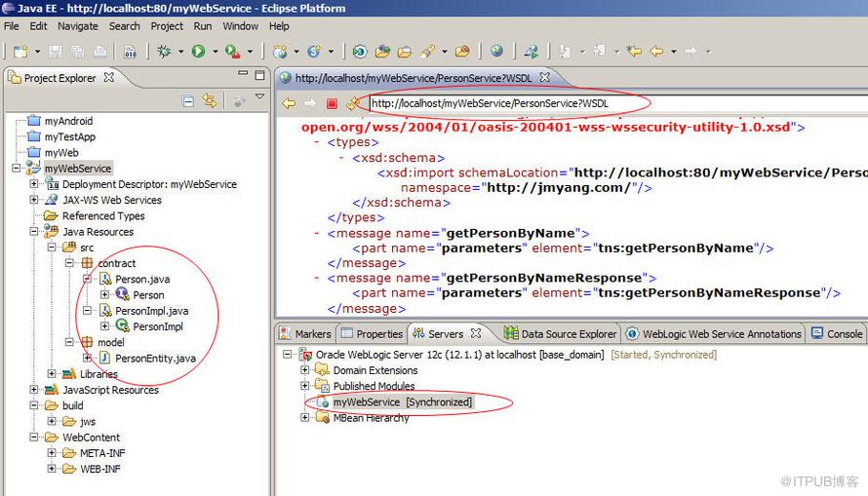Click Collapse All in Project Explorer

188,101
